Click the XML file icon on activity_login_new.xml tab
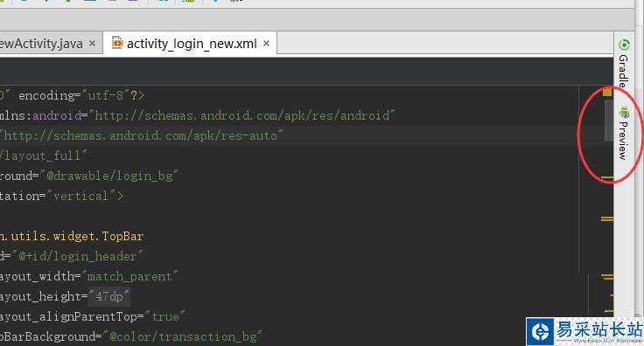 click(117, 43)
